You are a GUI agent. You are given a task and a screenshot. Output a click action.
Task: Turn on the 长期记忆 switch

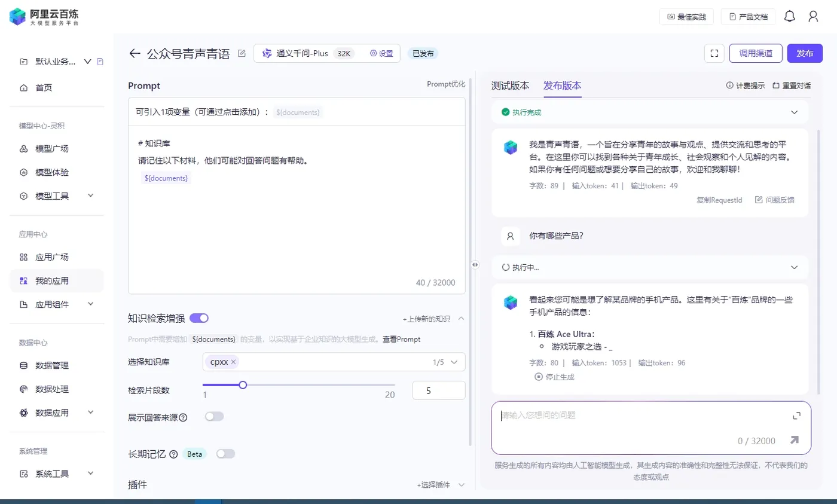(226, 454)
